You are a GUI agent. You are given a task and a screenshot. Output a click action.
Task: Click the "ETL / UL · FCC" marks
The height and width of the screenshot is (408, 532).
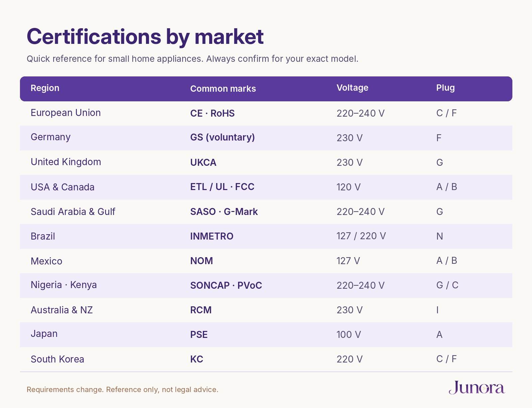222,187
